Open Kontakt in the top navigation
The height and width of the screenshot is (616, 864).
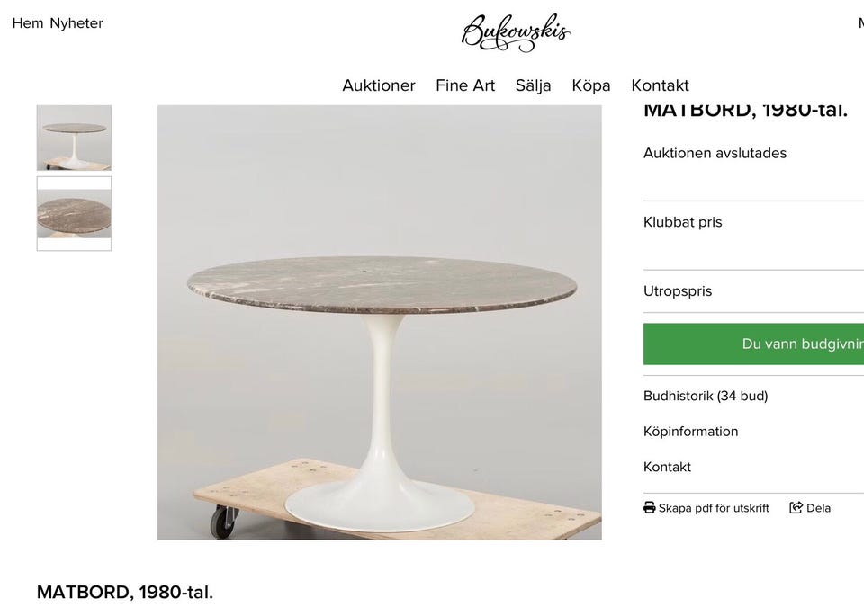pos(660,85)
